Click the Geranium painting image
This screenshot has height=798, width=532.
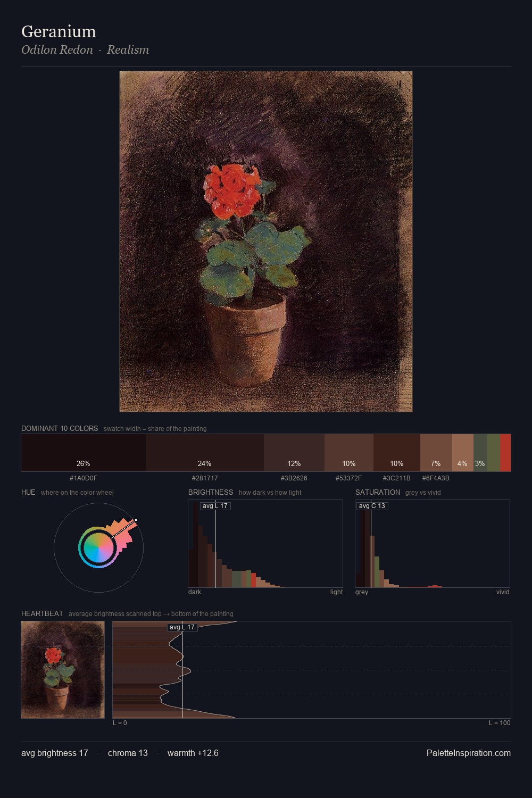[266, 242]
